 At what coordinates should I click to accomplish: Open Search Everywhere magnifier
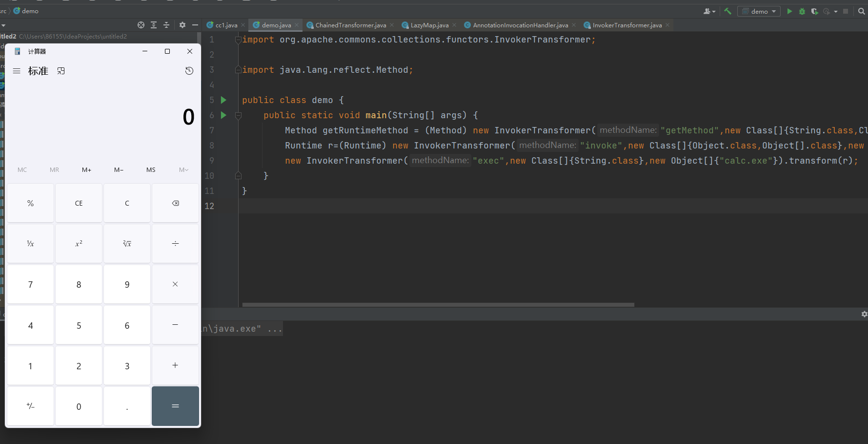(x=861, y=11)
